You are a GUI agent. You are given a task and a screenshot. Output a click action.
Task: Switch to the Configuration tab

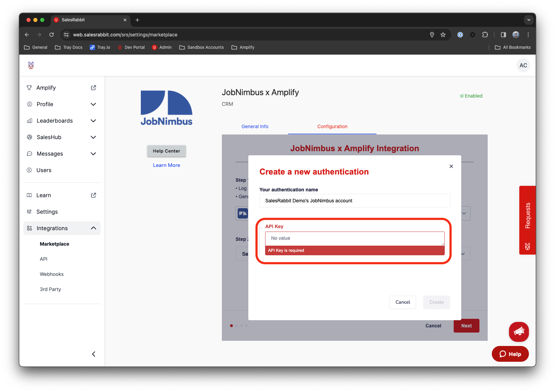[x=332, y=126]
